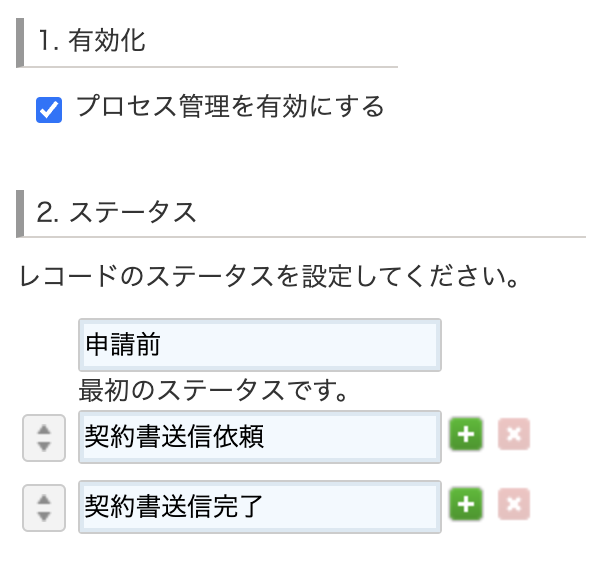Focus the 契約書送信依頼 status field

click(260, 437)
